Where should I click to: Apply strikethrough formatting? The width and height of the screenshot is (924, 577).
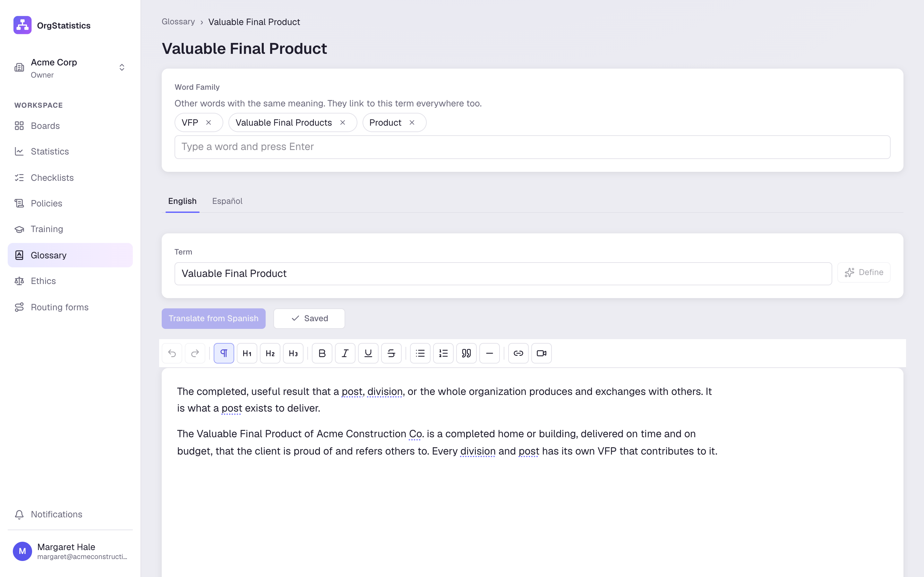(x=391, y=353)
